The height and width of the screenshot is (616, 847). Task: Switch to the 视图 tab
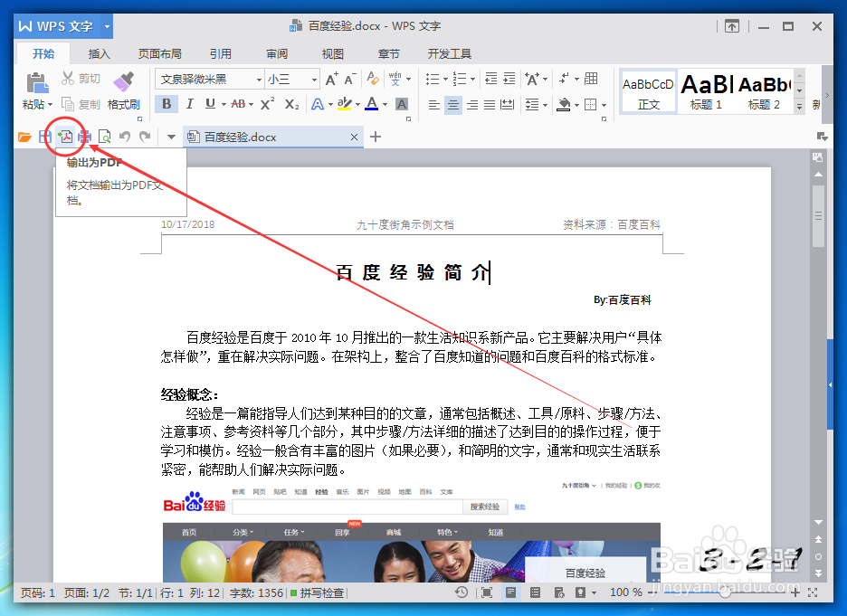(x=333, y=54)
